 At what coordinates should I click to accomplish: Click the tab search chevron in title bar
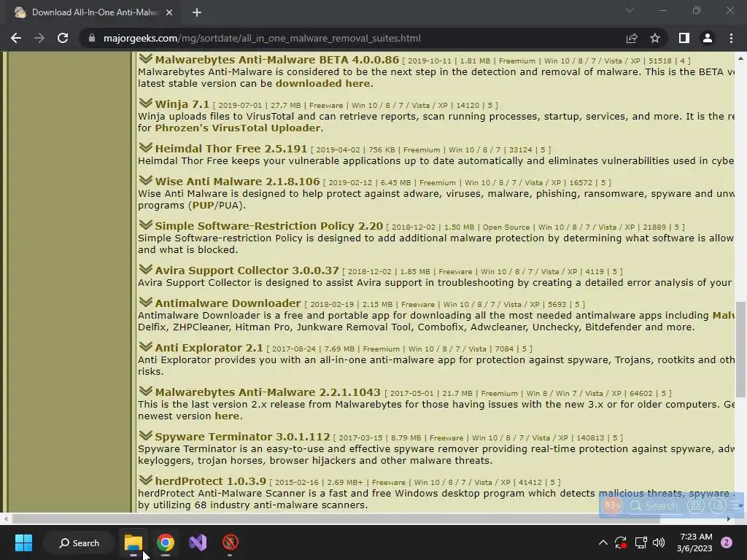pos(630,10)
